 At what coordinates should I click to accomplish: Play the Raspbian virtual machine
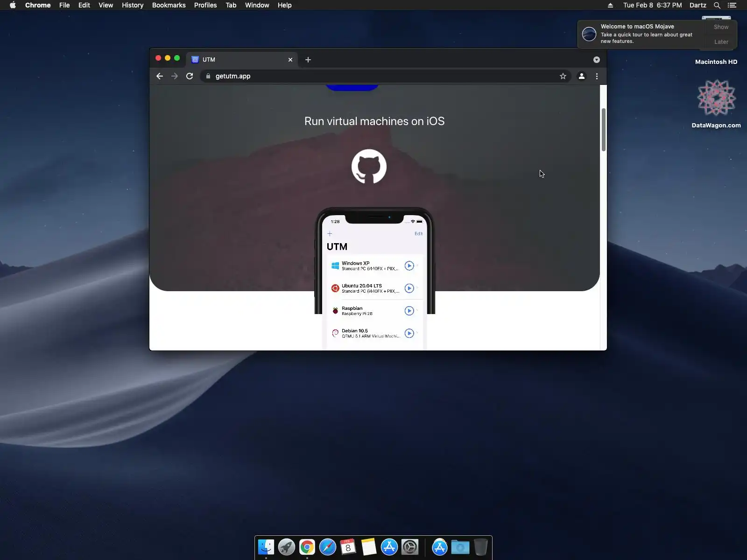point(409,311)
